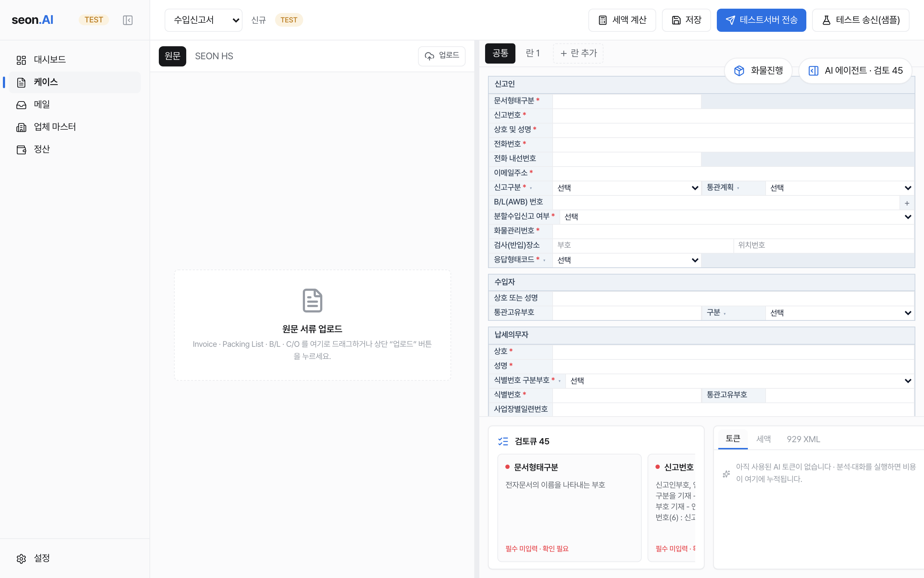Click the 검사(반입)장소 부호 field

click(x=643, y=245)
